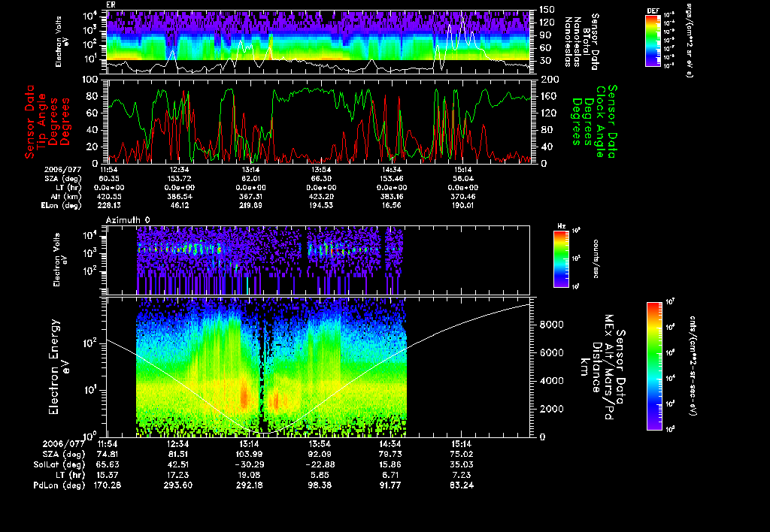Click PdLon value 91.77
Screen dimensions: 770x532
click(x=390, y=485)
